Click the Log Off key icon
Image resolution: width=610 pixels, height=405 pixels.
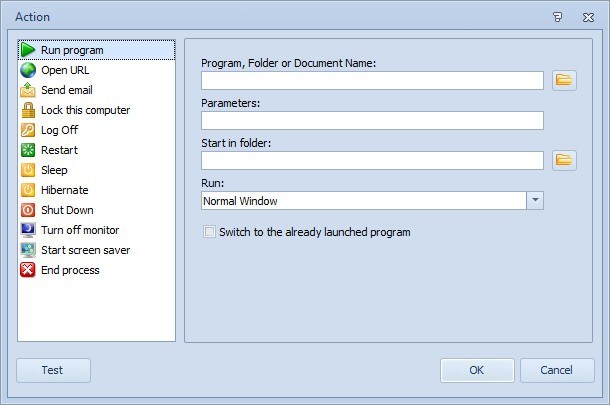tap(28, 130)
